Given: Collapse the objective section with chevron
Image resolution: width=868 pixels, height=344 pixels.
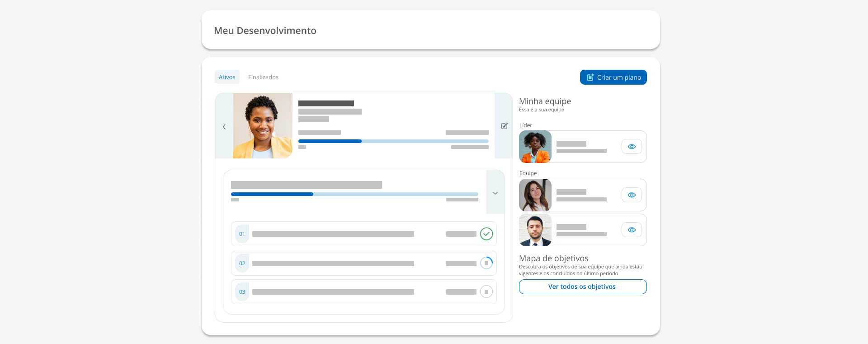Looking at the screenshot, I should click(495, 193).
